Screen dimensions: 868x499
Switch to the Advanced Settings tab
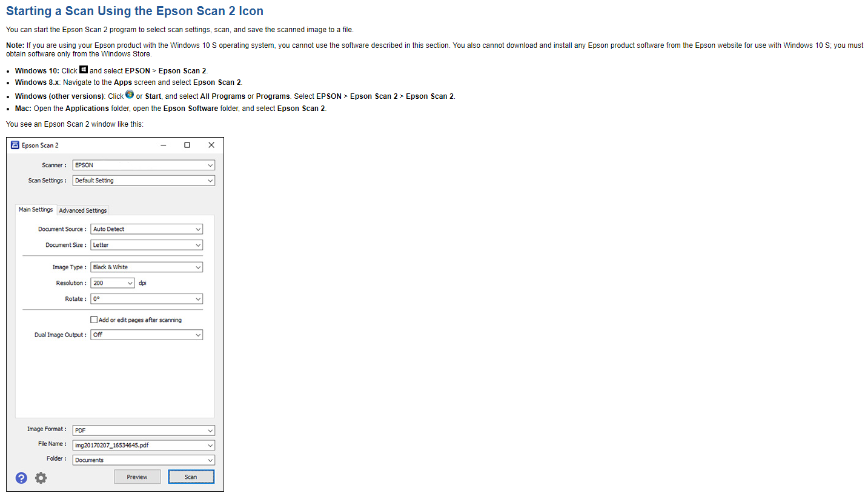83,210
